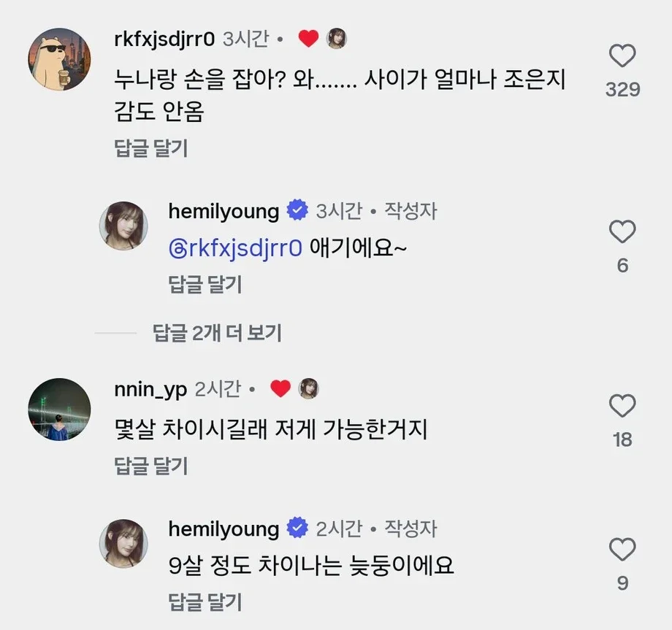Like hemilyoung's 9살 정도 reply

pos(622,549)
